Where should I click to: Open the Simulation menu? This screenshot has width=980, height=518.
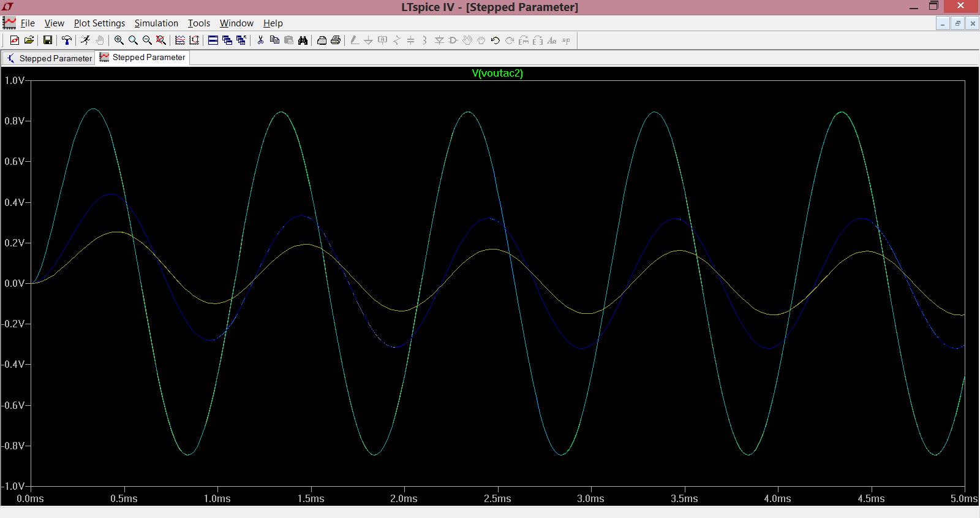[x=156, y=23]
